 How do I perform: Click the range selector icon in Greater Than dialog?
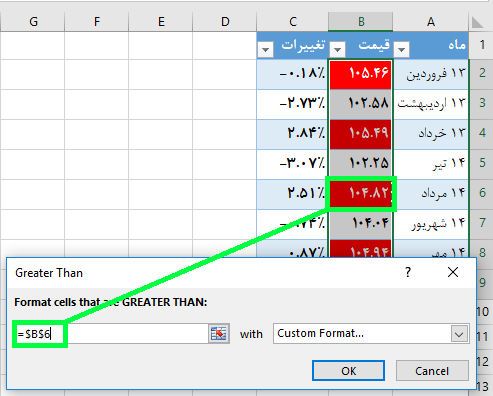coord(219,333)
